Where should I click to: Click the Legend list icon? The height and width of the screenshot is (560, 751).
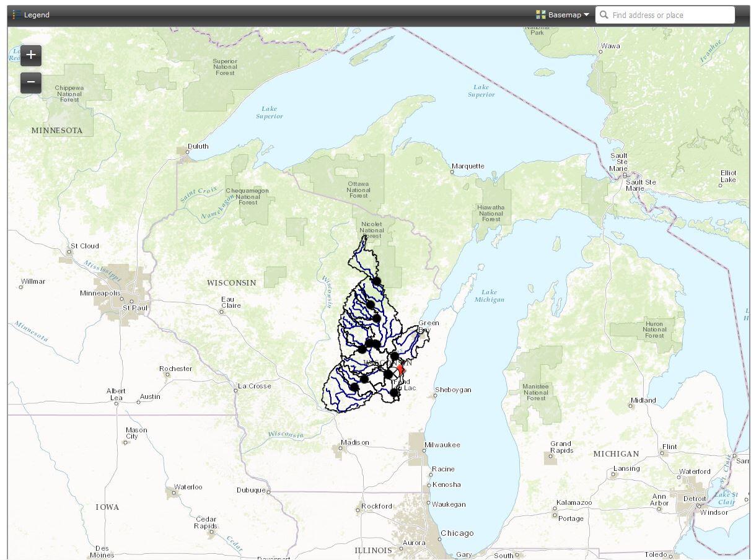pyautogui.click(x=17, y=15)
